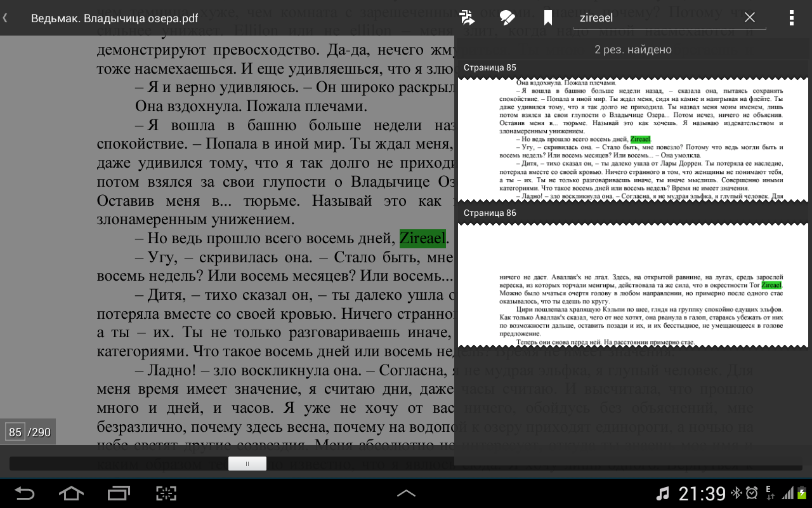Tap the page number box showing 85
The height and width of the screenshot is (508, 812).
click(x=15, y=432)
